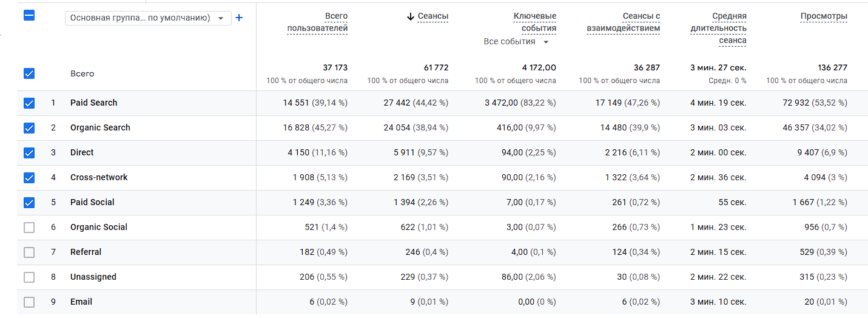Click the Cross-network channel row label
868x318 pixels.
(99, 178)
